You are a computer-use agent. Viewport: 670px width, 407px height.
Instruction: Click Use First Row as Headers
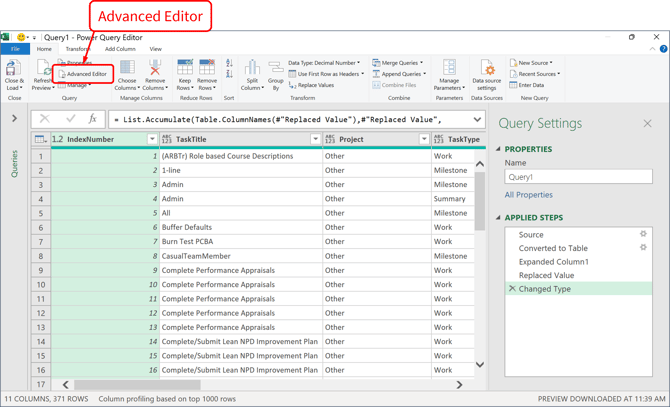326,74
